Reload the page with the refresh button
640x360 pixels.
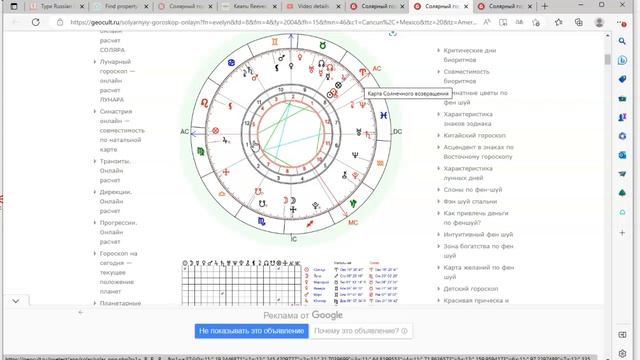coord(36,22)
